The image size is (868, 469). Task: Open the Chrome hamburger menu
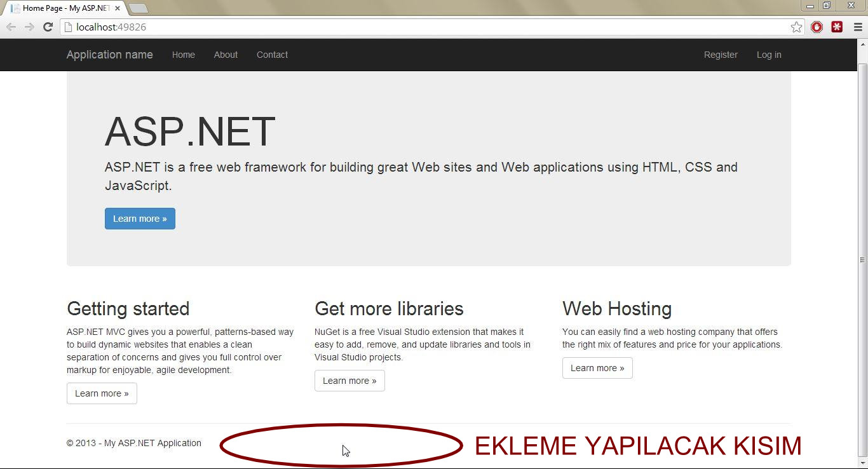pos(857,27)
